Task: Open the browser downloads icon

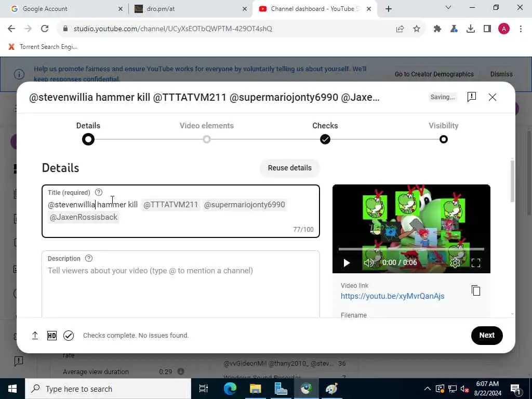Action: (470, 29)
